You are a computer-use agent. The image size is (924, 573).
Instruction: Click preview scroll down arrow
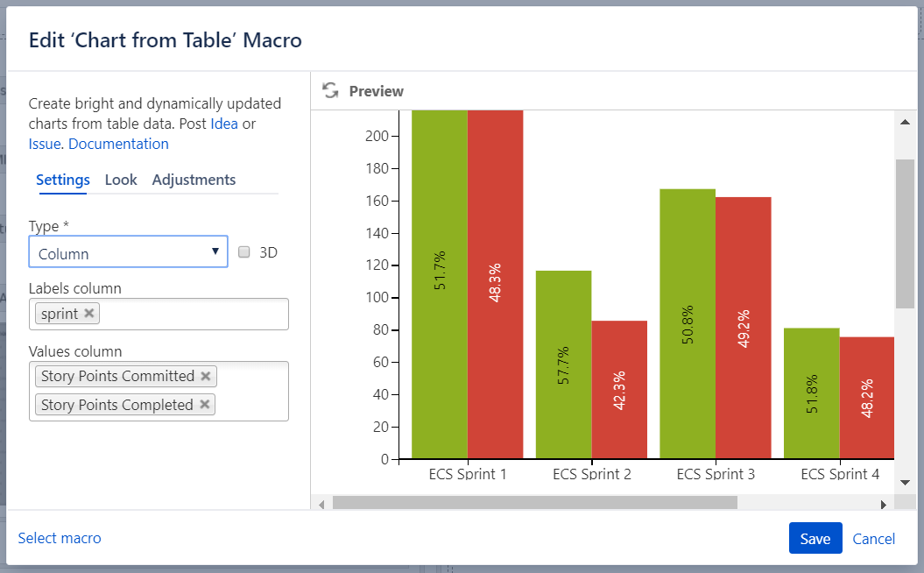pos(905,482)
